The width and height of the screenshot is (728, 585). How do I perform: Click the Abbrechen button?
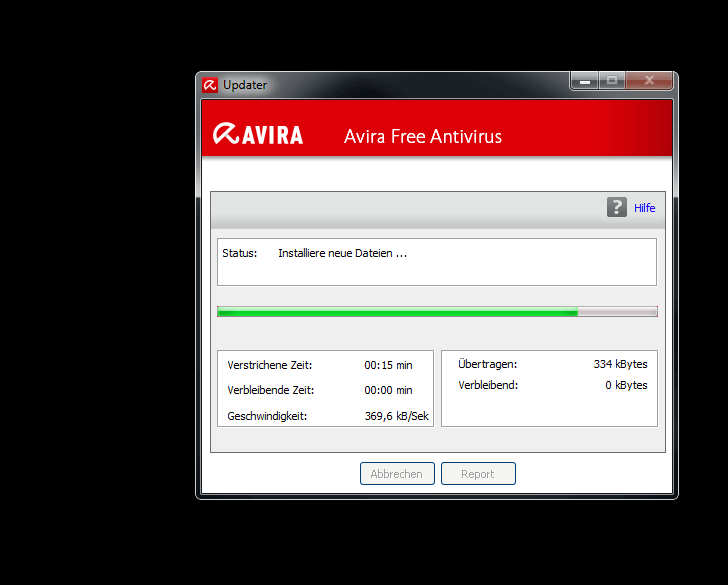(397, 474)
